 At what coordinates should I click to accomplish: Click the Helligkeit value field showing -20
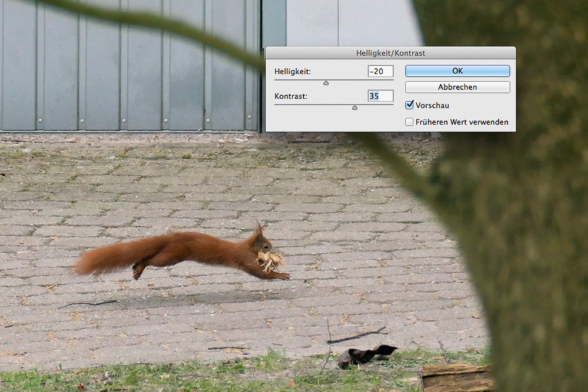(380, 72)
